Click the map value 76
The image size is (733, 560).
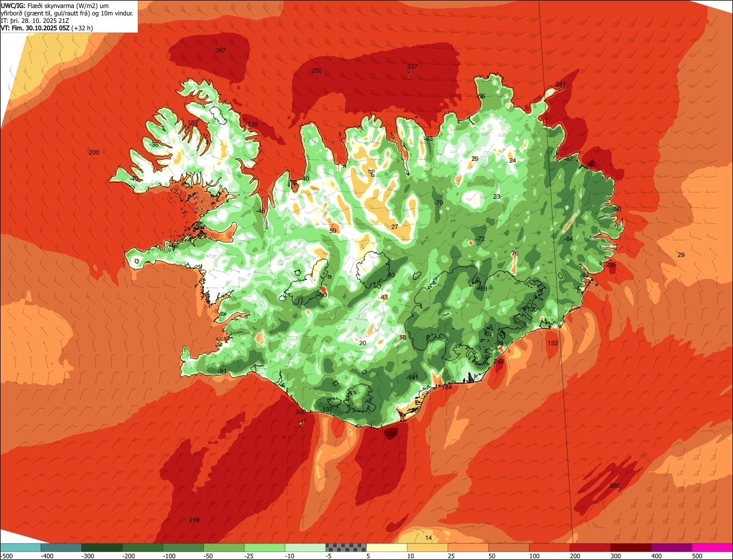[515, 253]
